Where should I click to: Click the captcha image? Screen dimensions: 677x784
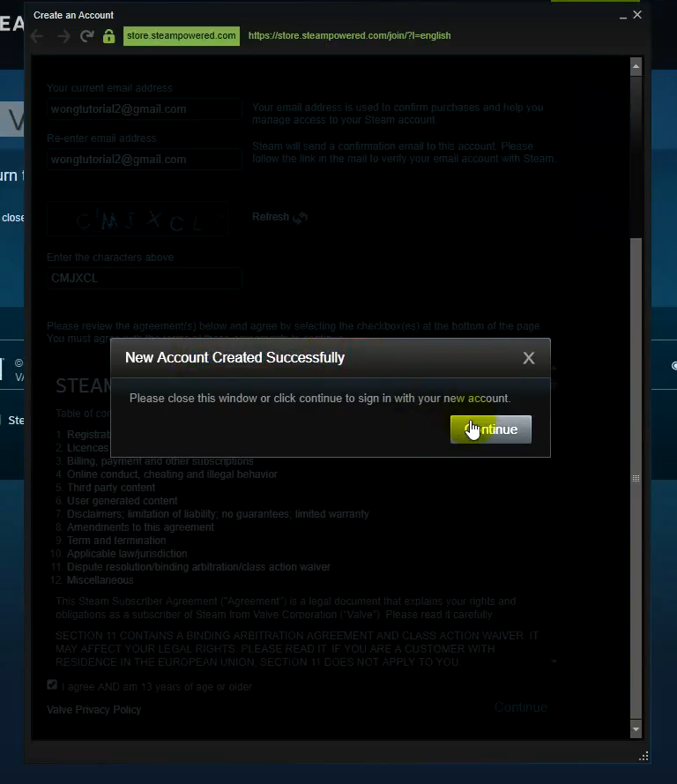point(138,219)
